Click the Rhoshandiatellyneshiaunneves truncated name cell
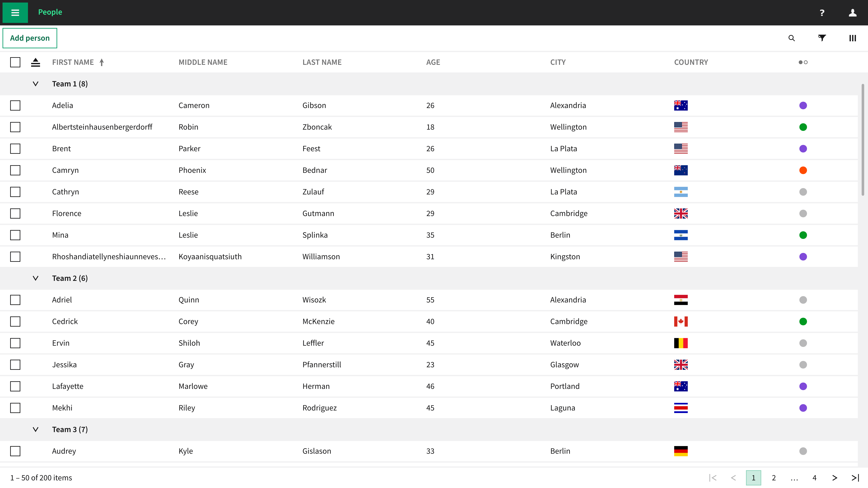The width and height of the screenshot is (868, 488). pyautogui.click(x=109, y=257)
